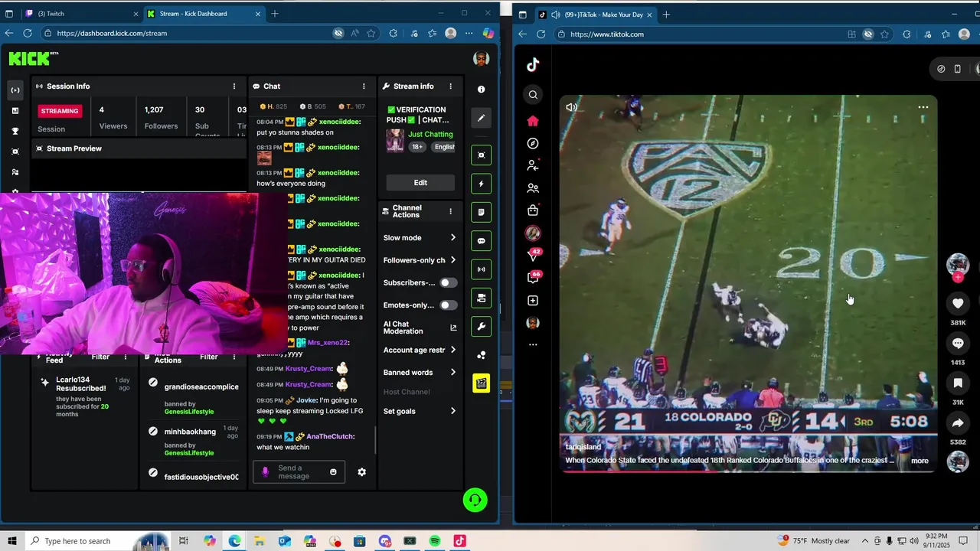The height and width of the screenshot is (551, 980).
Task: Open TikTok Explore compass icon
Action: point(533,143)
